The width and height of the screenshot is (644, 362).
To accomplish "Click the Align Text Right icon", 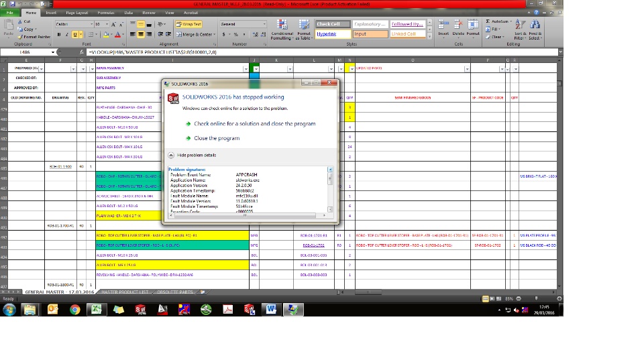I will 149,34.
